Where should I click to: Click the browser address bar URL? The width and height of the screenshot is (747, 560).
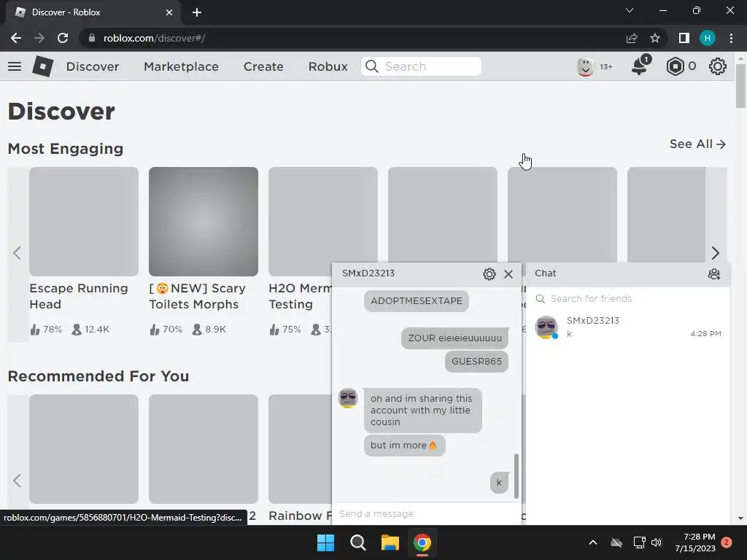coord(154,38)
